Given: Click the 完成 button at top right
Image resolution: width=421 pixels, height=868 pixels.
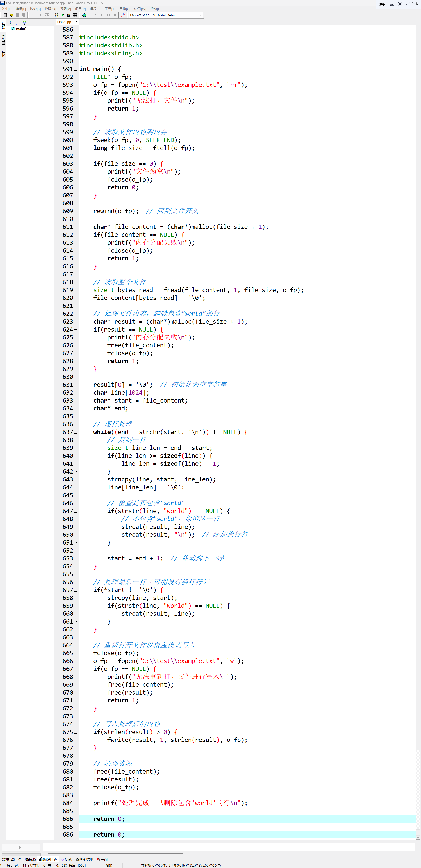Looking at the screenshot, I should click(412, 4).
